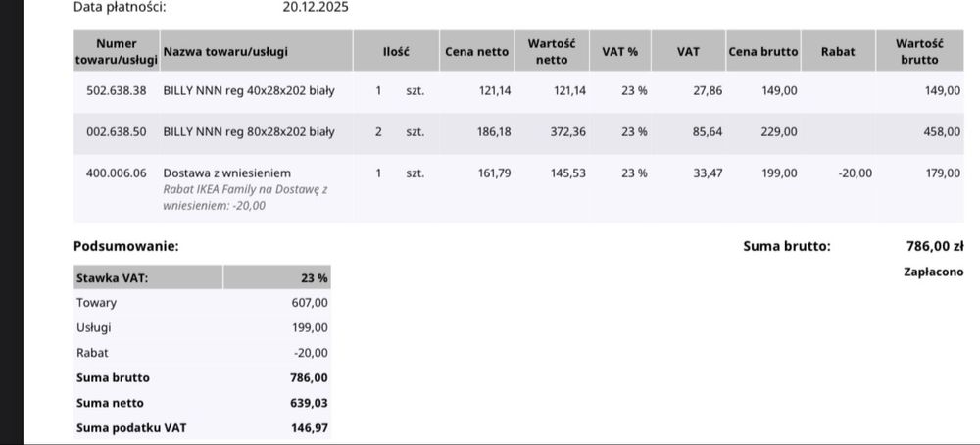Click the "Rabat" column header
This screenshot has width=980, height=445.
[x=838, y=51]
